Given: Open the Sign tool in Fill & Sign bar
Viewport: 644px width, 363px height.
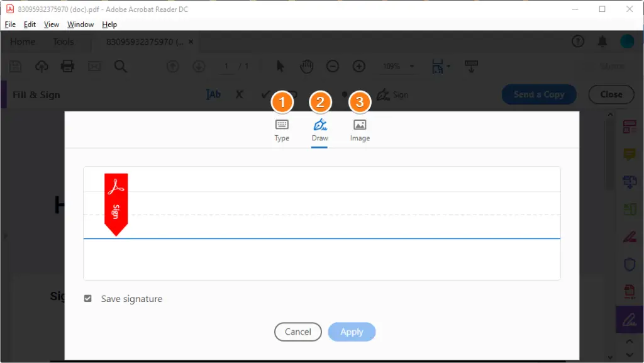Looking at the screenshot, I should 392,95.
